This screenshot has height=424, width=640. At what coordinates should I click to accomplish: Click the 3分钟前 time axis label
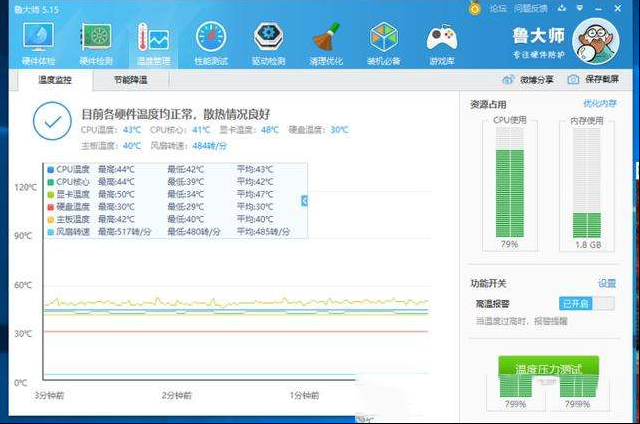click(49, 395)
